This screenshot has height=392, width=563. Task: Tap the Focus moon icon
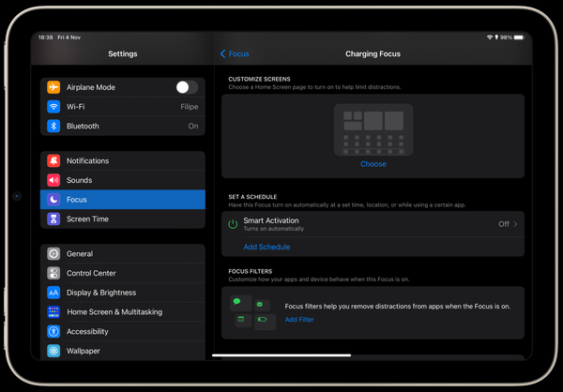[x=53, y=200]
